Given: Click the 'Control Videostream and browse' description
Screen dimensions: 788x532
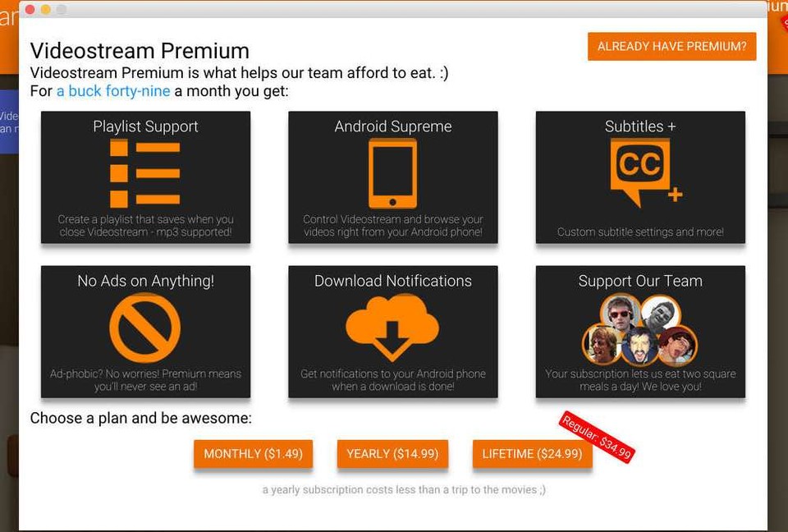Looking at the screenshot, I should pos(393,226).
